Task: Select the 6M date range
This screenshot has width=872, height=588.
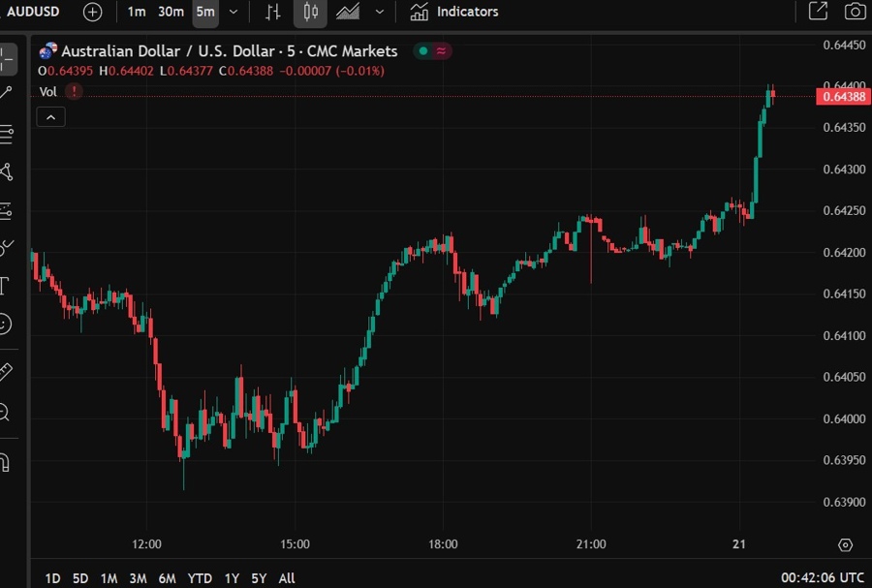Action: click(x=167, y=578)
